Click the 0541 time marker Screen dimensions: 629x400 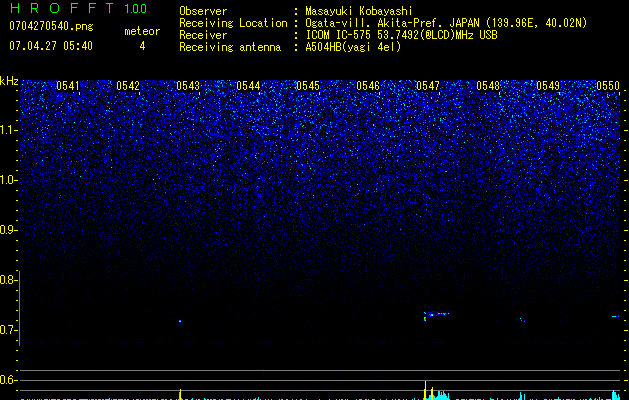68,86
